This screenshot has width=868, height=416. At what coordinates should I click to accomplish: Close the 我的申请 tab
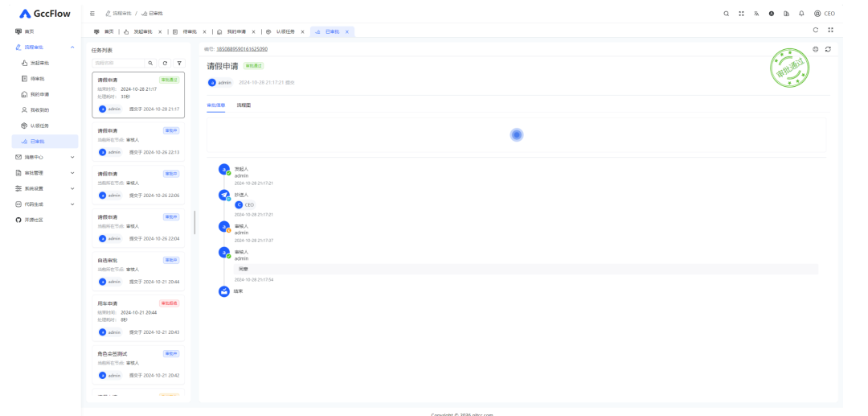(253, 31)
